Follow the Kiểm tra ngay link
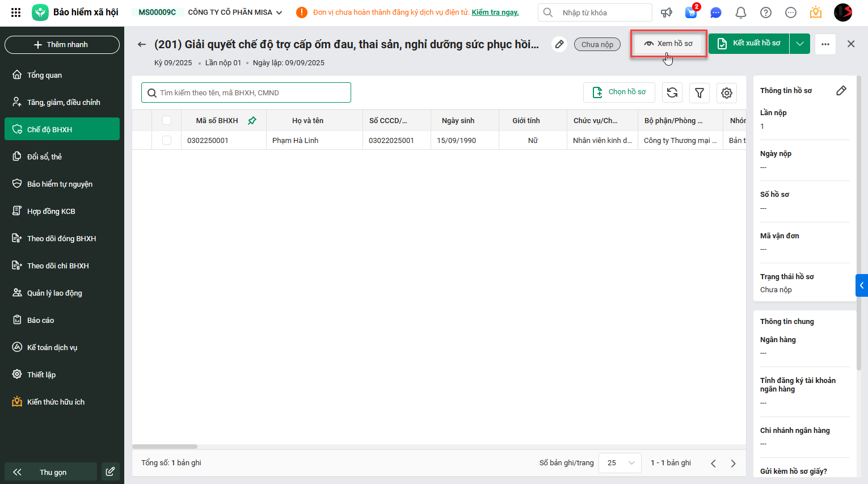The width and height of the screenshot is (868, 484). 495,12
